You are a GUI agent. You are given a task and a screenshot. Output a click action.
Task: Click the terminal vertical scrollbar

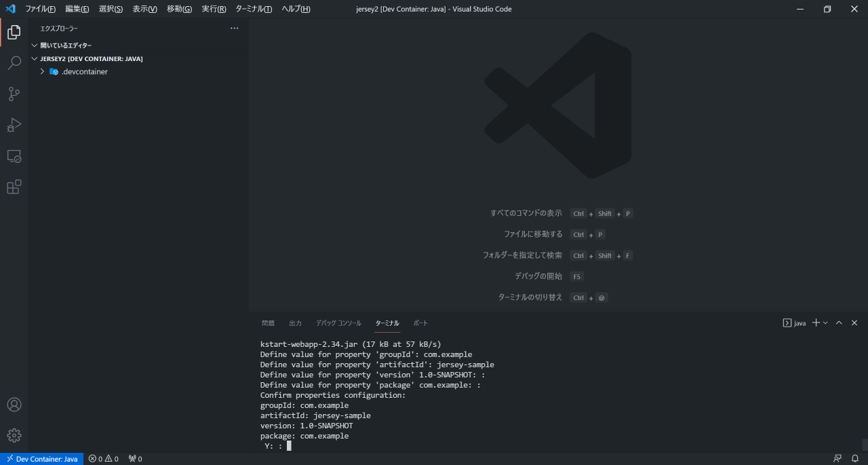click(x=865, y=445)
